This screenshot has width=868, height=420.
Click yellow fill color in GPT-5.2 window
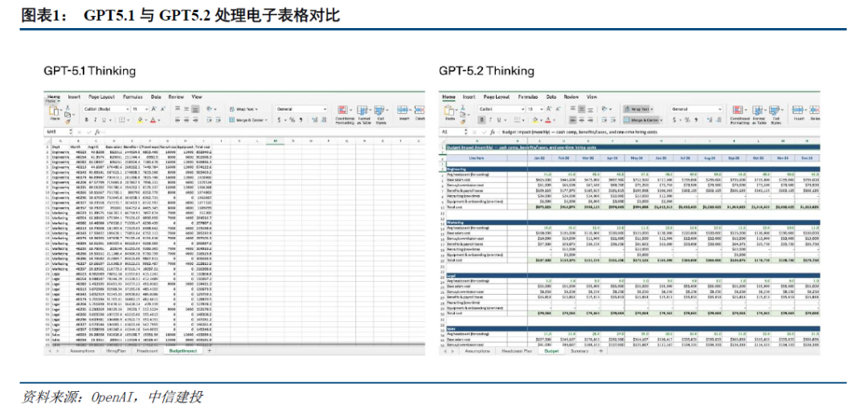pyautogui.click(x=535, y=120)
